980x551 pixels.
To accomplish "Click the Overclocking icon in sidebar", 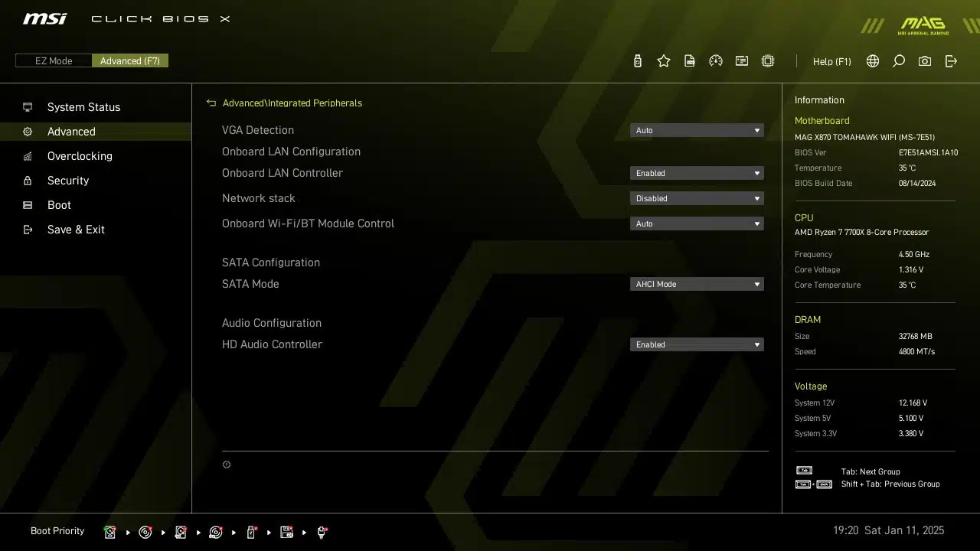I will (x=28, y=156).
